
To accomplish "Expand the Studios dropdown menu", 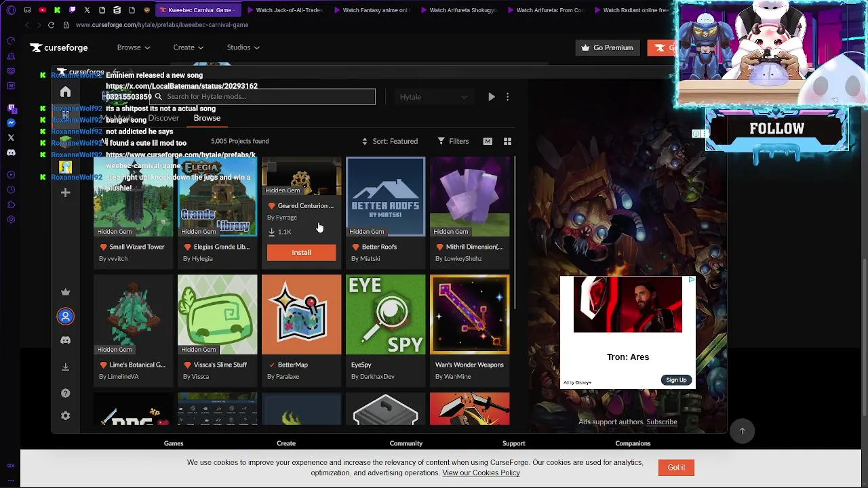I will 243,47.
